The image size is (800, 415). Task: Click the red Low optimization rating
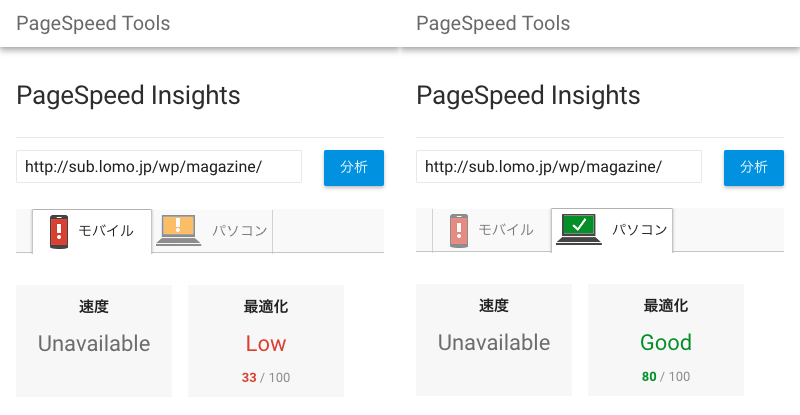(x=266, y=344)
